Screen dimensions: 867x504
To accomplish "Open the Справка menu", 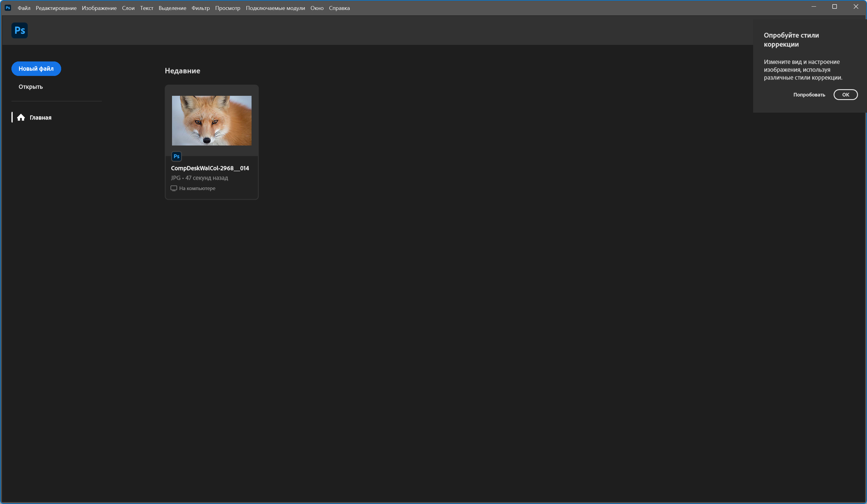I will point(339,8).
